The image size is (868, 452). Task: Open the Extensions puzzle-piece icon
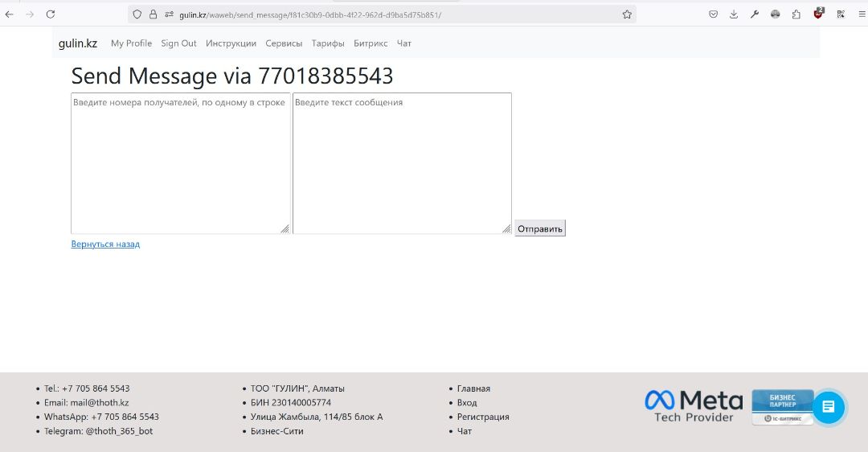click(796, 14)
